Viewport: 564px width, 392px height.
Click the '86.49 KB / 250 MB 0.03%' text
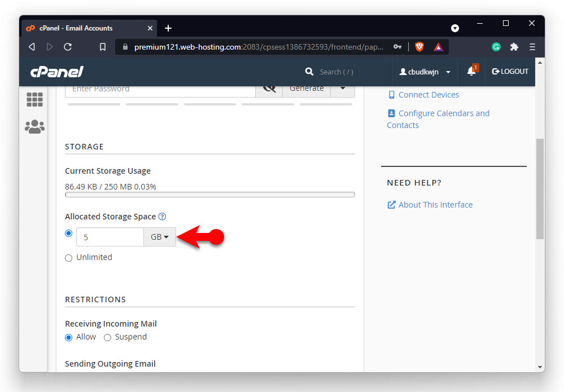[x=111, y=187]
